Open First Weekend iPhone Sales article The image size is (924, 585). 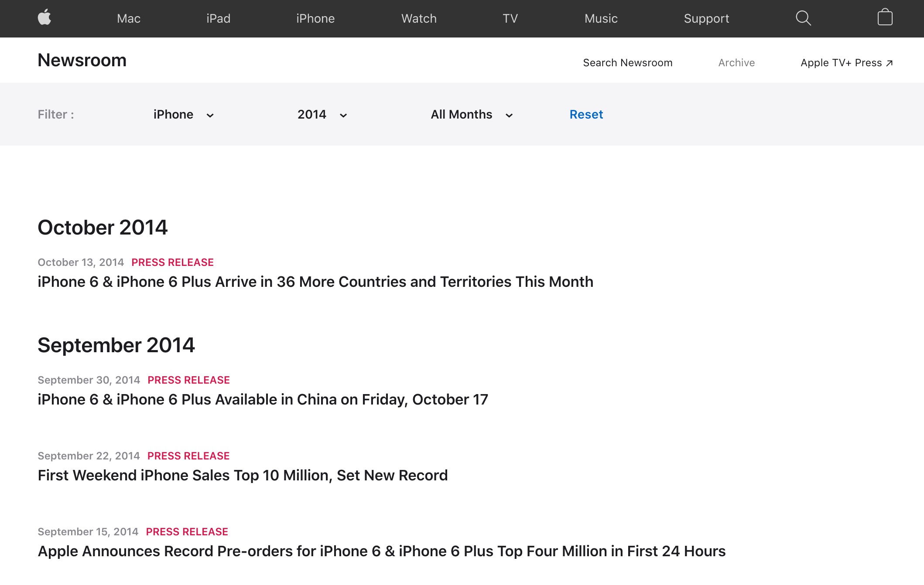point(243,476)
